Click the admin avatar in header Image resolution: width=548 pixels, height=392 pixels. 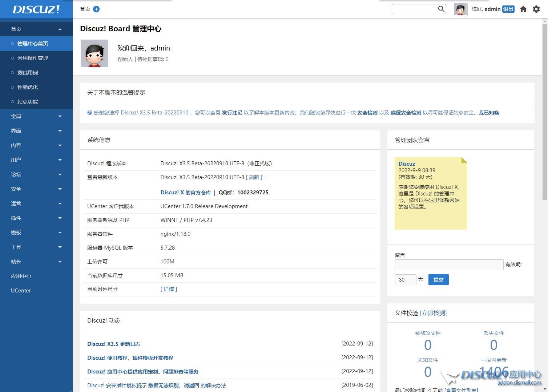tap(460, 9)
